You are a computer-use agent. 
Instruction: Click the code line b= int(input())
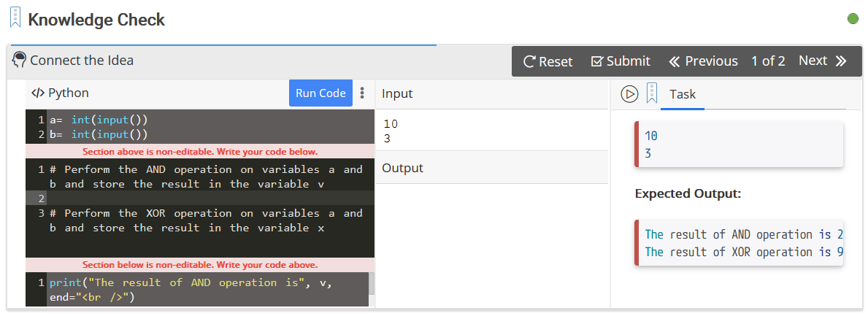coord(99,134)
